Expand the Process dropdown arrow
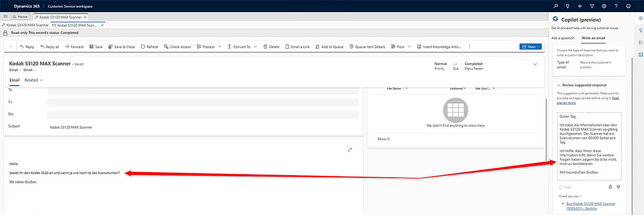This screenshot has width=644, height=215. click(219, 47)
